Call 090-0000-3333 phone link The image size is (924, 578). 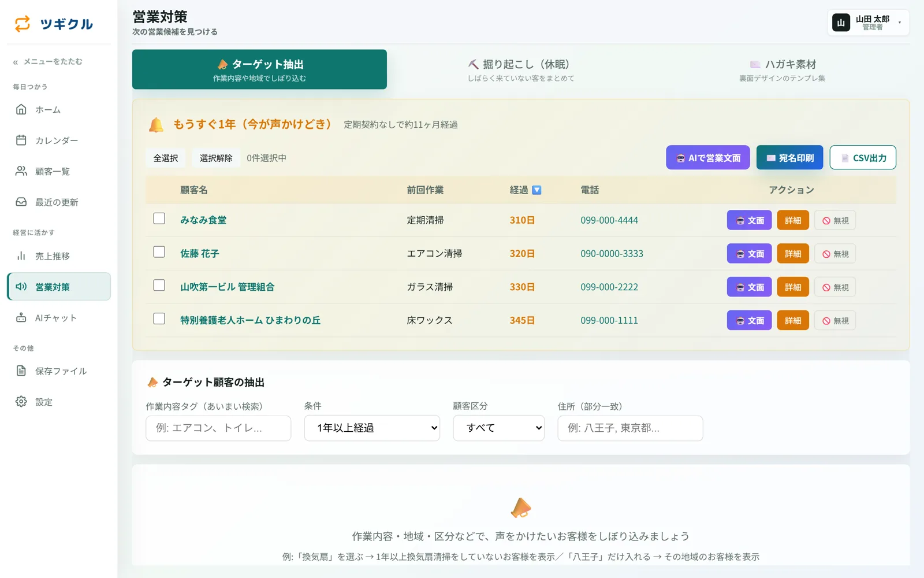coord(612,254)
